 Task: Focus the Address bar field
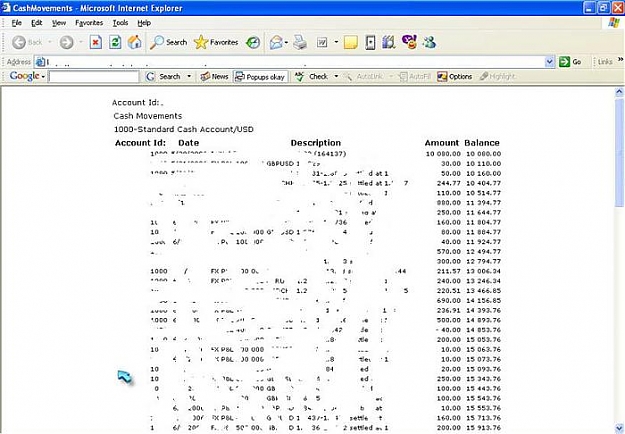(295, 62)
